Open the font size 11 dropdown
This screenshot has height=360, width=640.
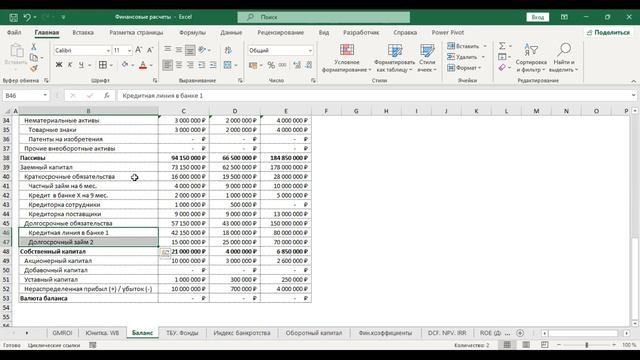click(129, 50)
